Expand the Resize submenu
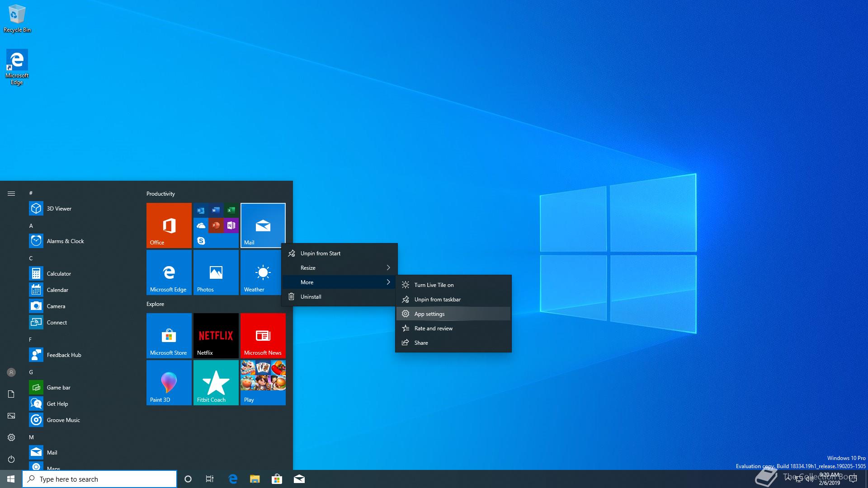 340,268
